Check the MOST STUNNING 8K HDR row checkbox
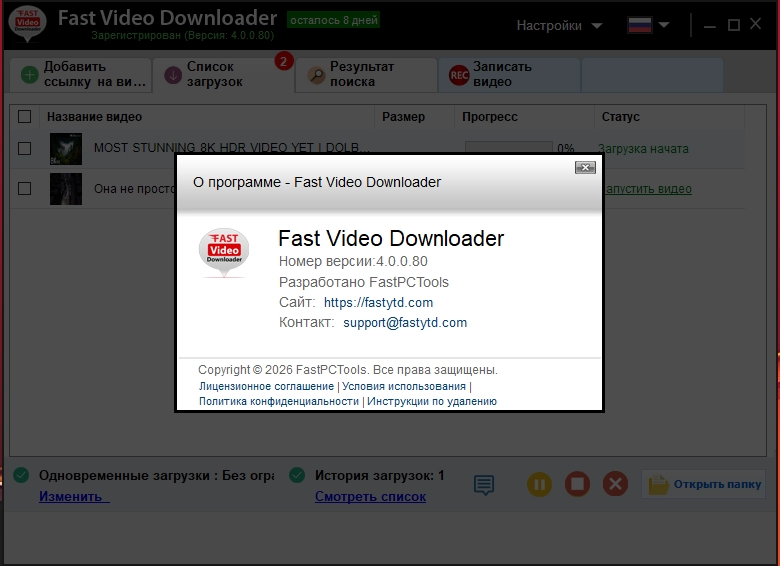The width and height of the screenshot is (780, 566). tap(24, 148)
